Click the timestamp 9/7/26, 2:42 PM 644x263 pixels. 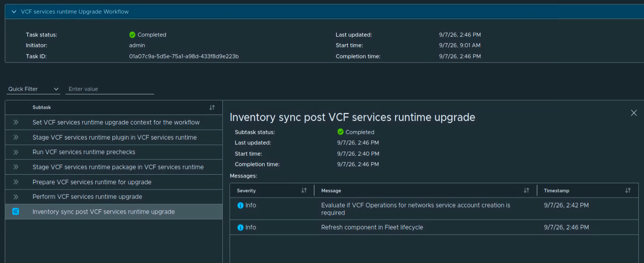[x=566, y=206]
